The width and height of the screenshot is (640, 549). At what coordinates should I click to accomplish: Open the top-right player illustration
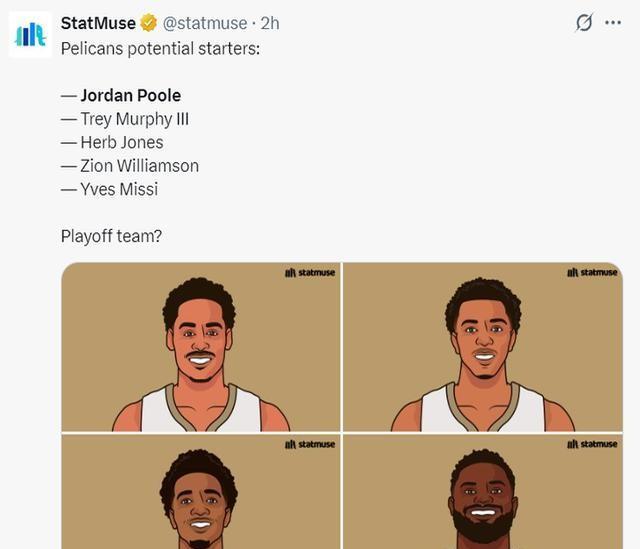pyautogui.click(x=483, y=347)
